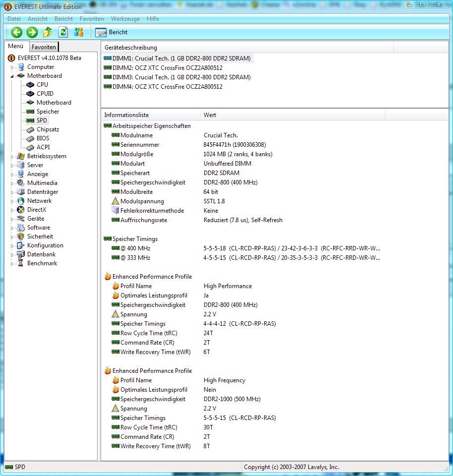
Task: Open the Bericht report button
Action: pyautogui.click(x=112, y=32)
